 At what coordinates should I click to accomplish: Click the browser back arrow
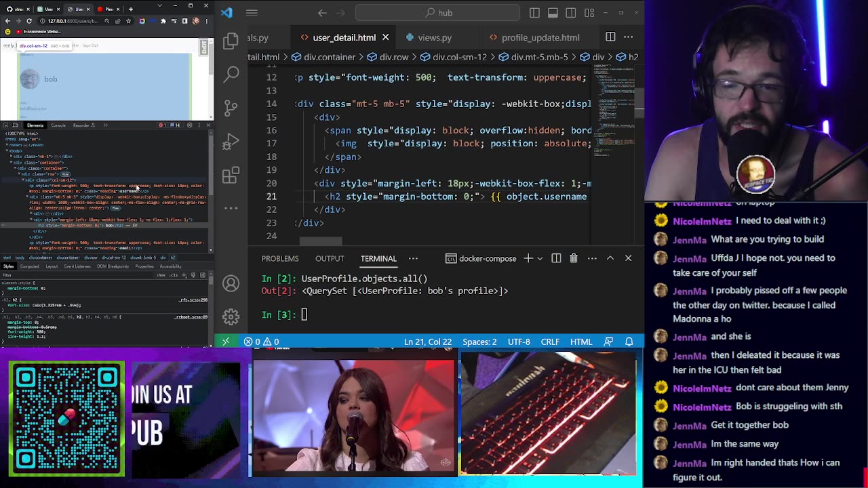click(x=7, y=21)
